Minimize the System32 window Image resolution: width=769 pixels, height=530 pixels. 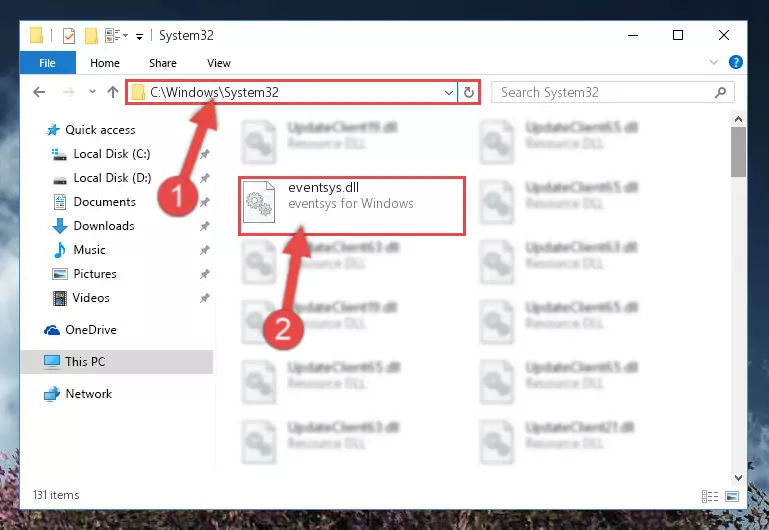click(x=633, y=35)
